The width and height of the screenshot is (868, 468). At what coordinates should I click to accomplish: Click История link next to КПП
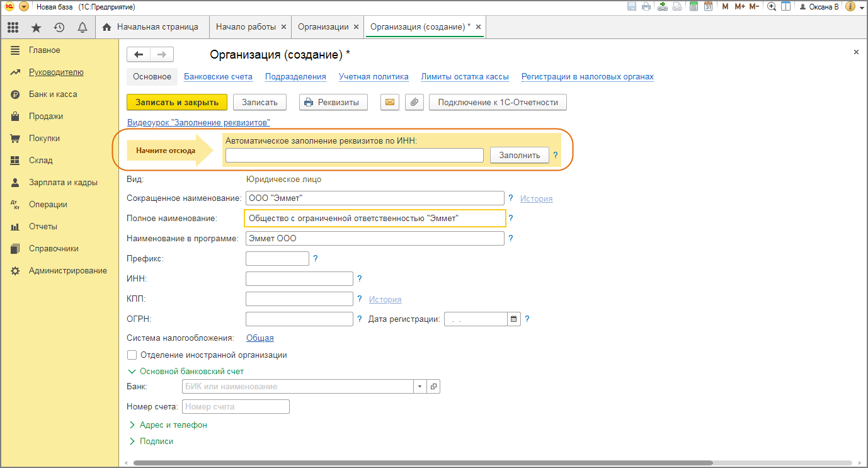pyautogui.click(x=385, y=299)
